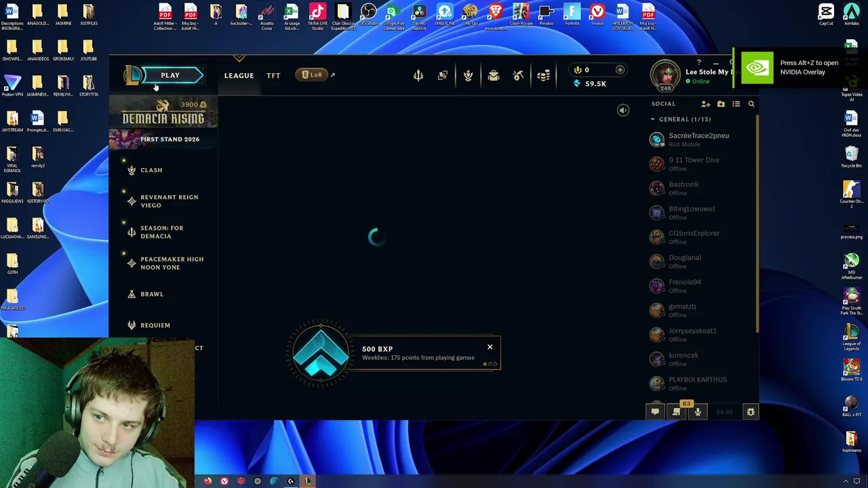Open TikTok LIVE Studio desktop shortcut
Image resolution: width=868 pixels, height=488 pixels.
tap(317, 16)
